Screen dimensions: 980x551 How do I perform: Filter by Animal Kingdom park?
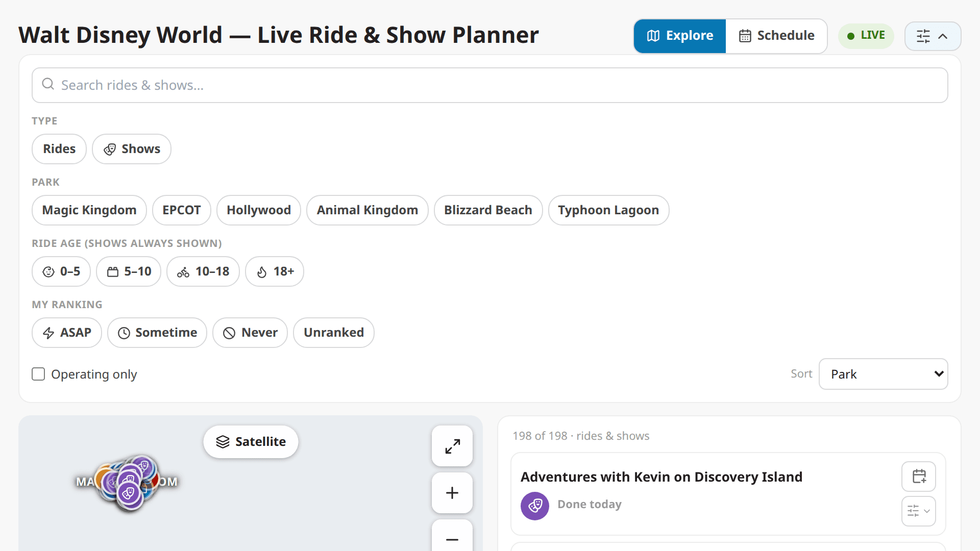coord(367,210)
